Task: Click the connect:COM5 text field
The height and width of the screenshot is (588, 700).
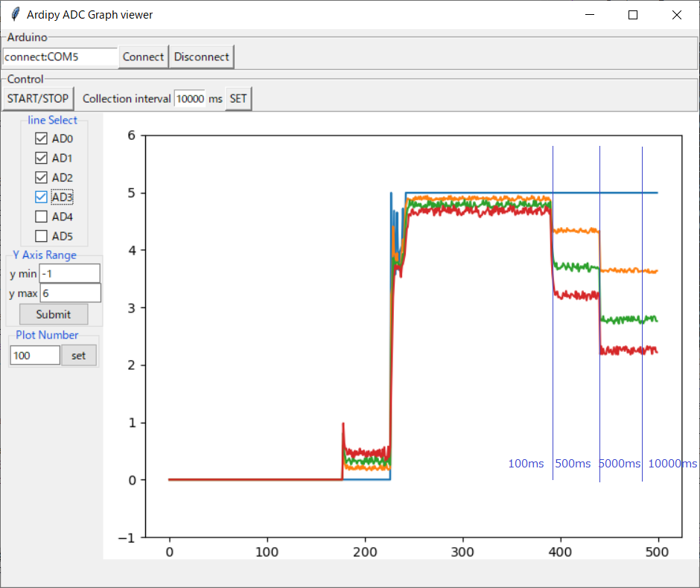Action: pyautogui.click(x=59, y=57)
